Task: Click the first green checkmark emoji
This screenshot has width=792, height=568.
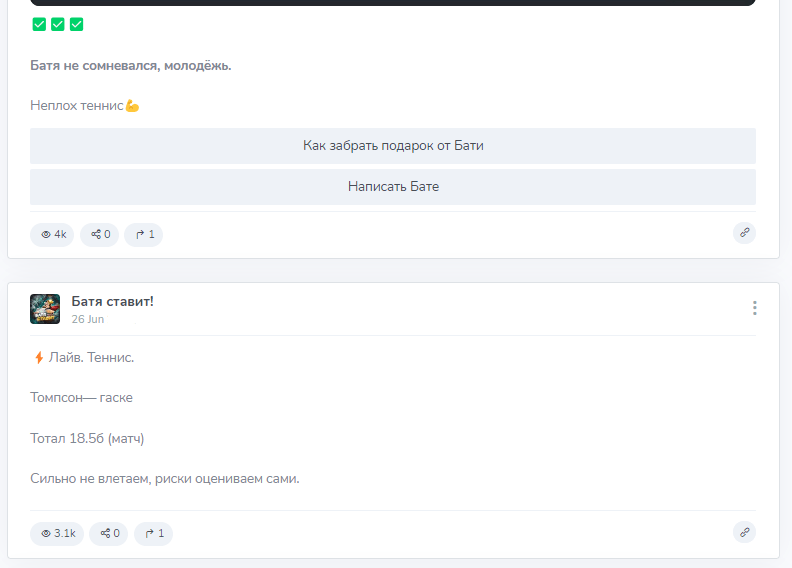Action: click(39, 24)
